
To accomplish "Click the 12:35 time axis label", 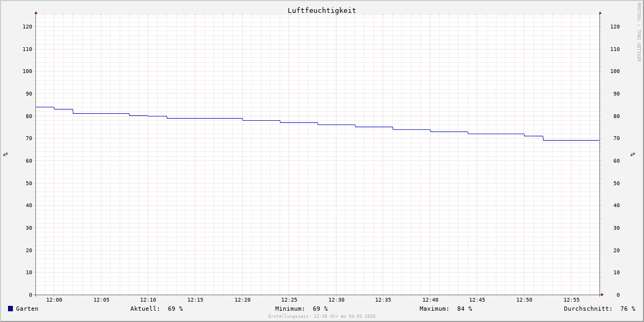I will pyautogui.click(x=384, y=300).
